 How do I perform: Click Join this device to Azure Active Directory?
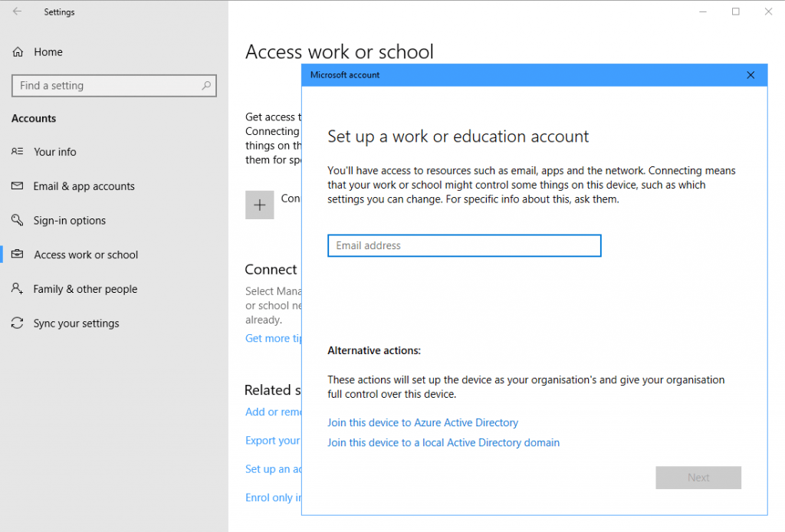coord(422,422)
